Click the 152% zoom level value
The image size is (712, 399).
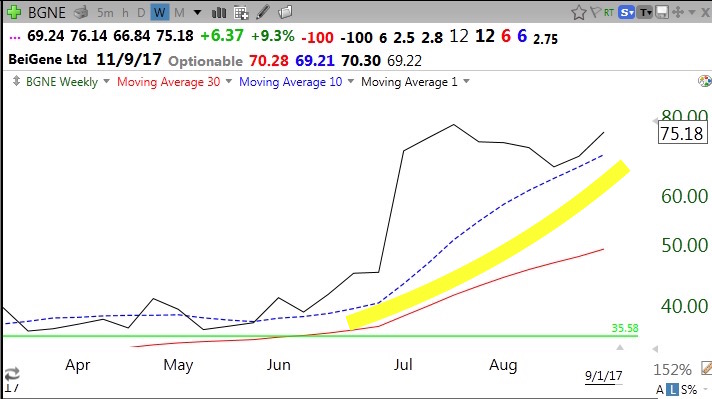coord(672,369)
